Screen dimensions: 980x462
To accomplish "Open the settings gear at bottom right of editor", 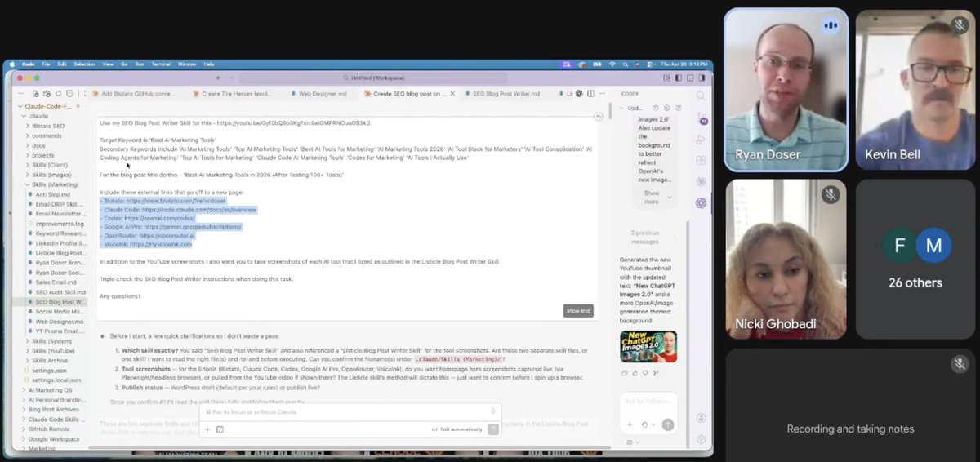I will pyautogui.click(x=701, y=440).
